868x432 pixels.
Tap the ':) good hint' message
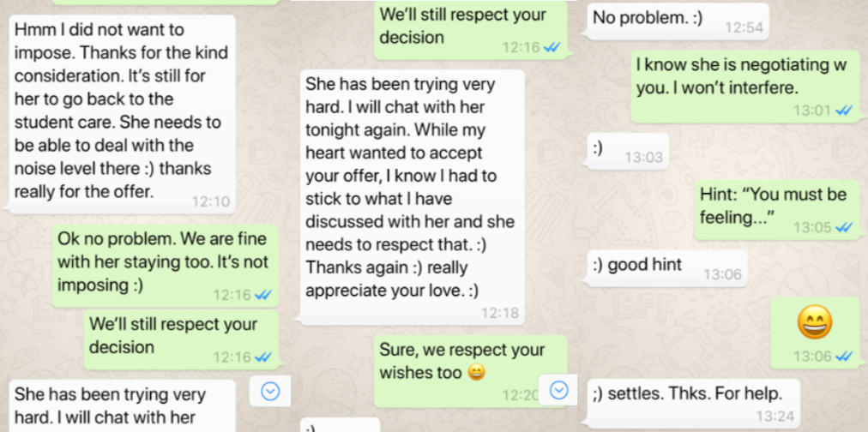(666, 268)
